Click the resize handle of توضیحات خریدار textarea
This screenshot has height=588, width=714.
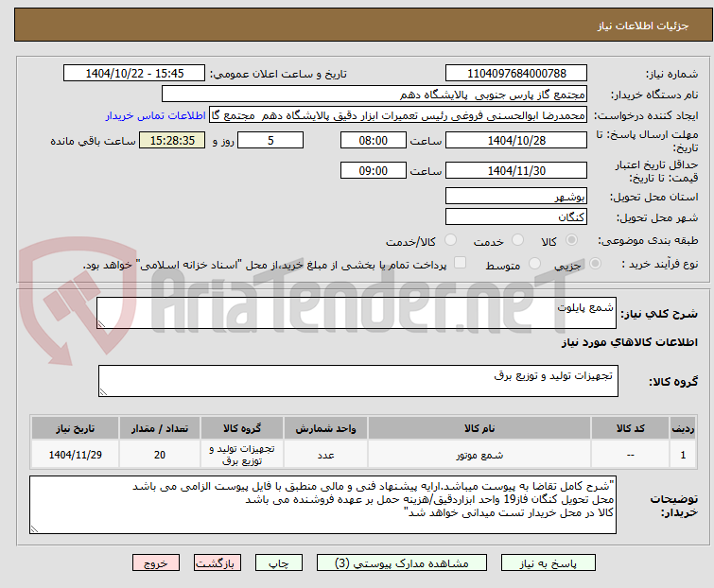click(x=34, y=529)
